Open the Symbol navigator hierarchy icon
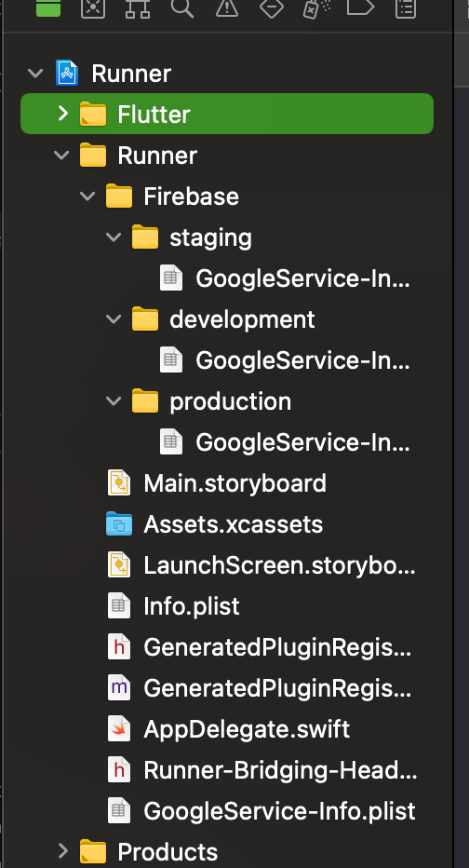This screenshot has width=469, height=868. coord(138,7)
